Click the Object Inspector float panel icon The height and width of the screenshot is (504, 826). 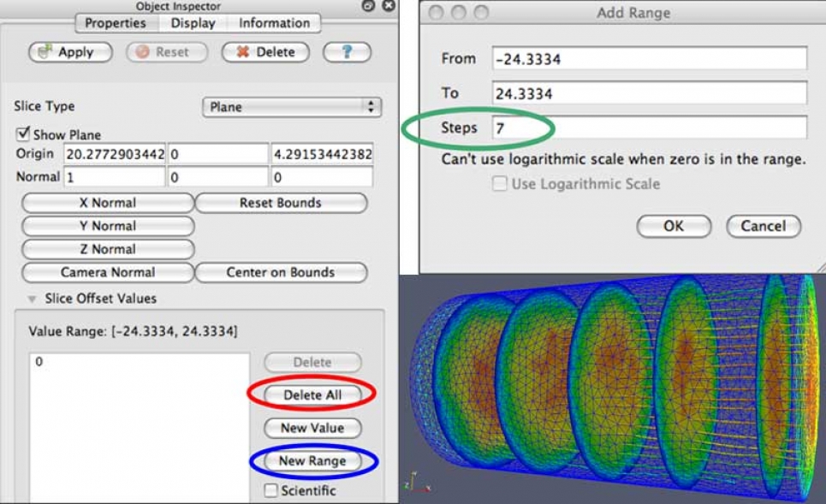point(369,6)
